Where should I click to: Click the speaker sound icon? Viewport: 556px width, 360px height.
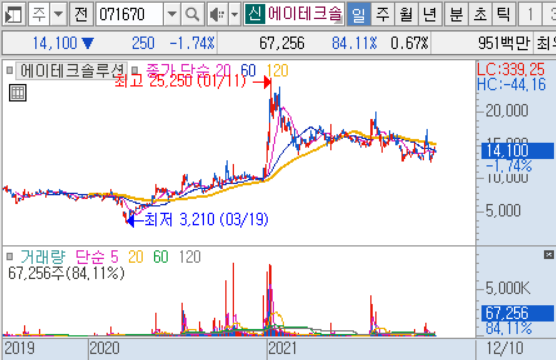217,14
